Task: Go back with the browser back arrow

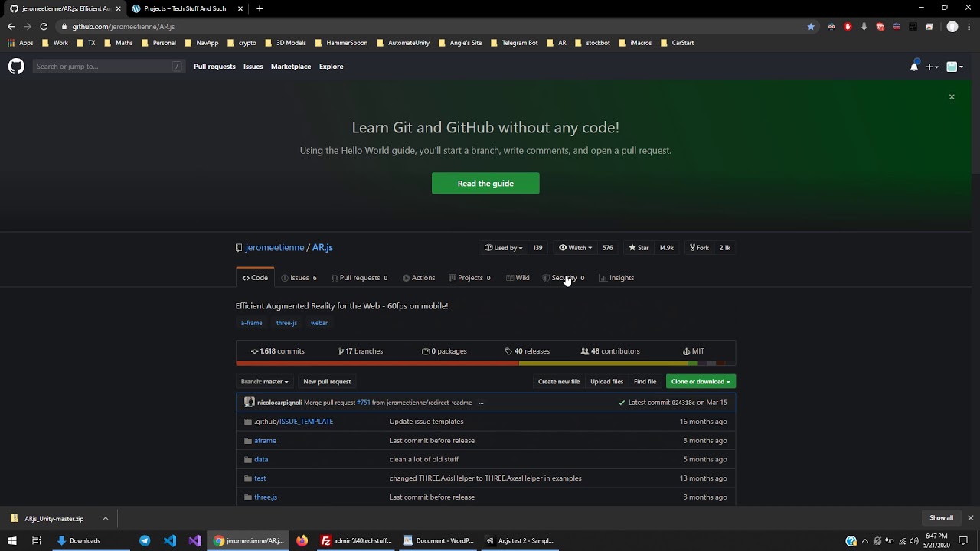Action: coord(11,27)
